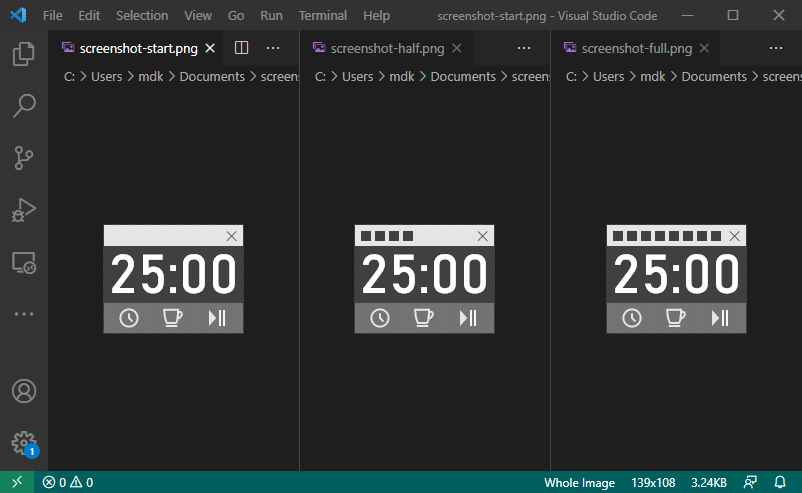Screen dimensions: 802x493
Task: Open more actions for screenshot-start.png editor group
Action: pyautogui.click(x=273, y=48)
